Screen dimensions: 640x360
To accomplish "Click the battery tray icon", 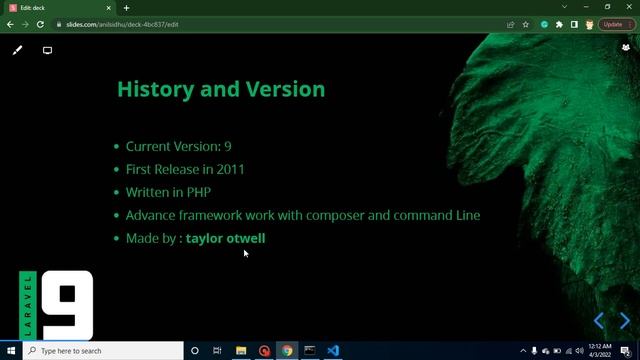I will tap(557, 351).
